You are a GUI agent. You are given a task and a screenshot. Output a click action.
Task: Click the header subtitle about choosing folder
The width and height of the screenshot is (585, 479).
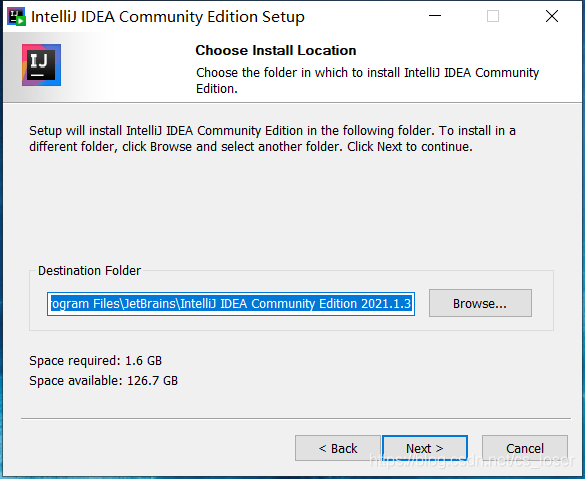pos(367,80)
